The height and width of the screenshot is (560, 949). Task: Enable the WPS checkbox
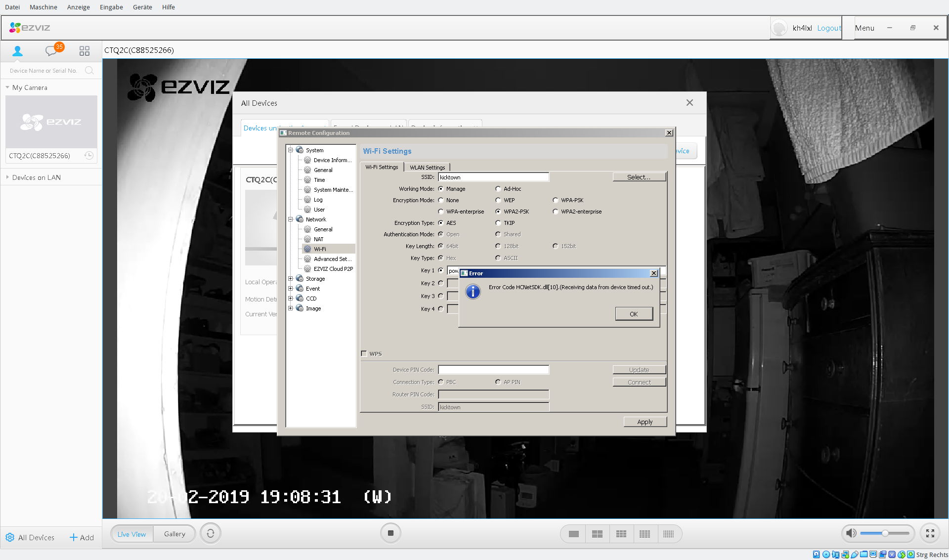pos(364,354)
